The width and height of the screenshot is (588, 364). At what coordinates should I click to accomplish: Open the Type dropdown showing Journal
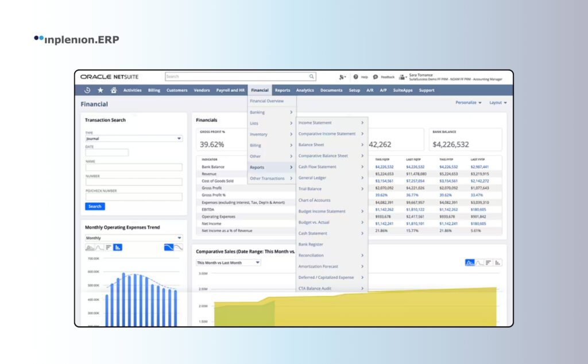pyautogui.click(x=134, y=139)
